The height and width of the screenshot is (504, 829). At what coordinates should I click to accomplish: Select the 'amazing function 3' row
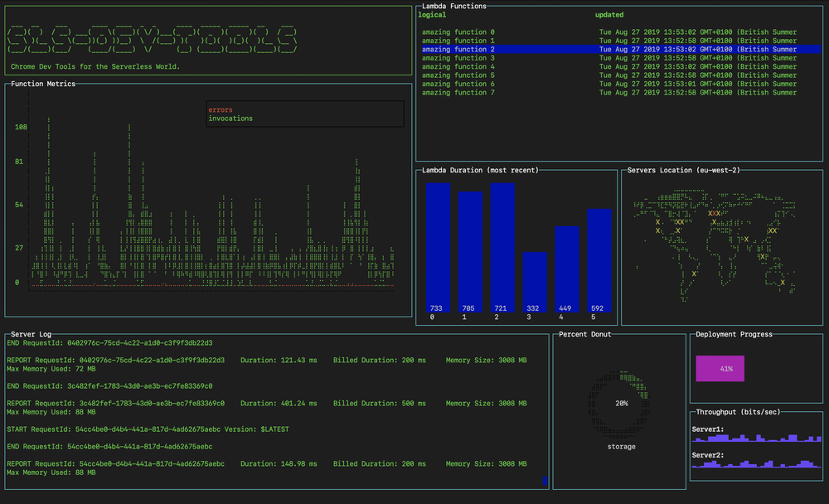[621, 58]
